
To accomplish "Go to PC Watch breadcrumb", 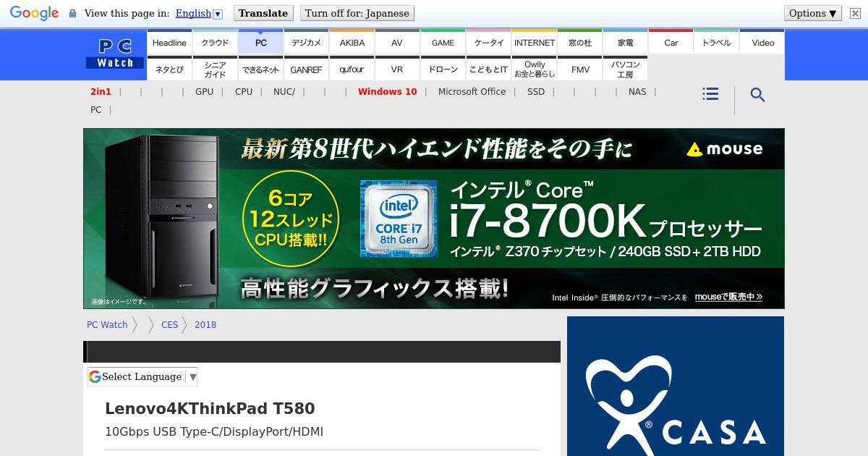I will (107, 324).
